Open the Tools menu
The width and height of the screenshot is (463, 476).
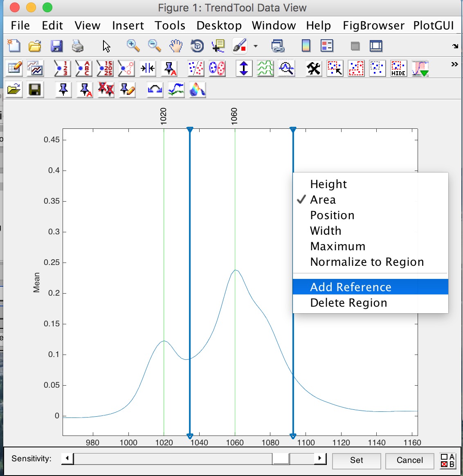tap(170, 25)
